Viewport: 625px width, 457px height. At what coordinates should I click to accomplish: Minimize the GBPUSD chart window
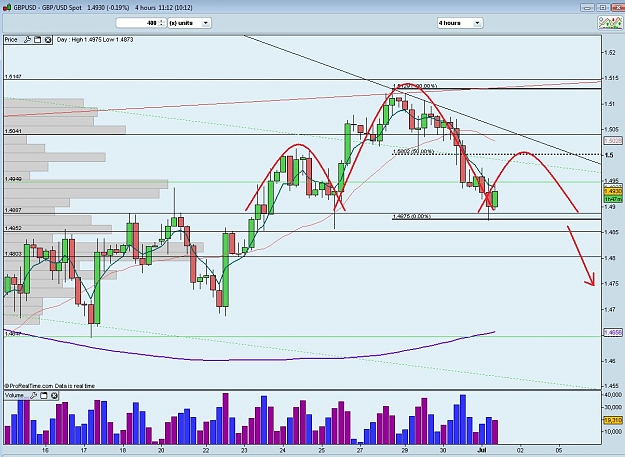click(587, 8)
